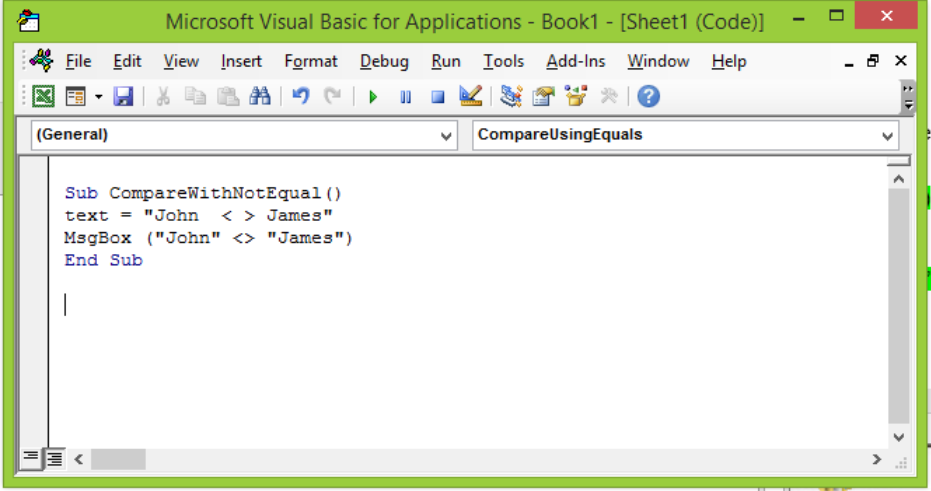Open Project Explorer from the toolbar
The image size is (931, 491).
coord(511,97)
